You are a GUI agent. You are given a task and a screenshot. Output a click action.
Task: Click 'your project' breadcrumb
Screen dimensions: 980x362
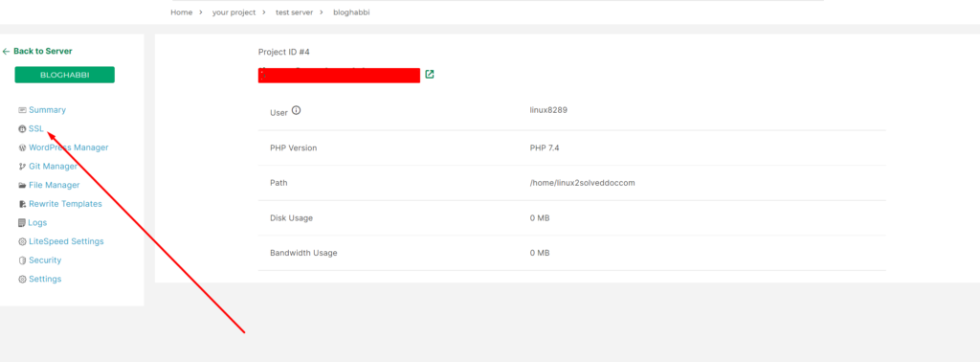pyautogui.click(x=234, y=12)
